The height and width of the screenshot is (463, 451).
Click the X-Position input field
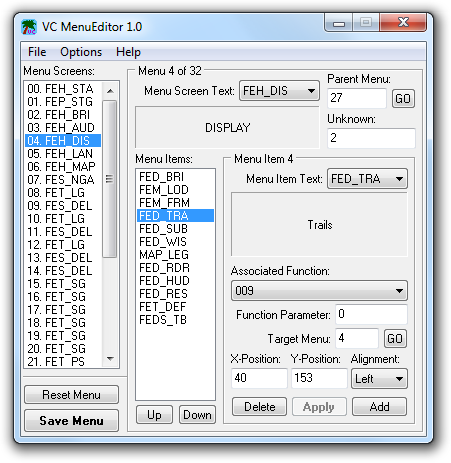click(x=259, y=378)
